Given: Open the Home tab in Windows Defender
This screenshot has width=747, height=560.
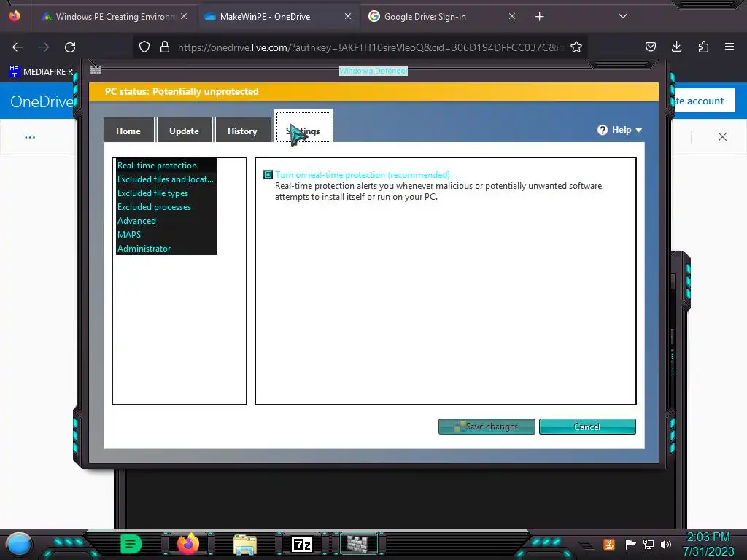Looking at the screenshot, I should click(128, 131).
